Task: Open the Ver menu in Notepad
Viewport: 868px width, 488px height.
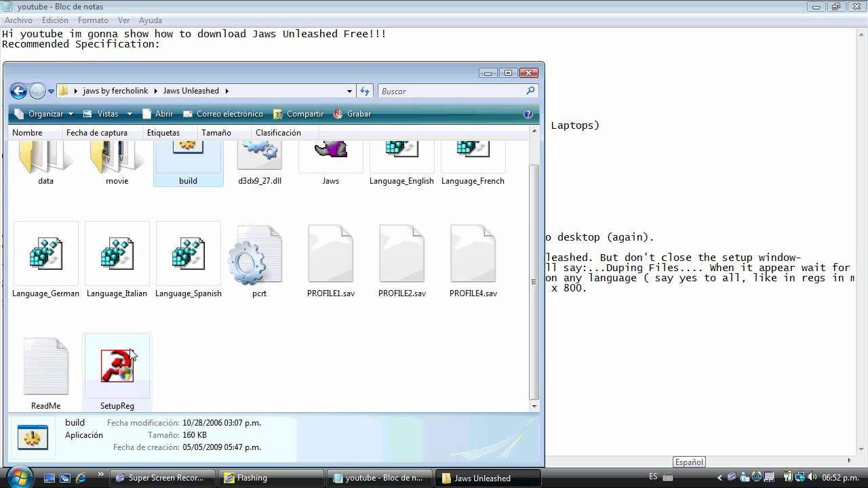Action: pyautogui.click(x=123, y=20)
